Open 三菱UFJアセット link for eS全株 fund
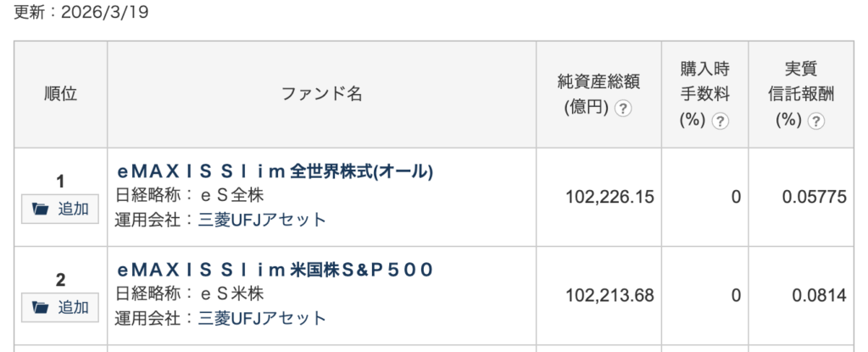This screenshot has width=868, height=352. click(x=262, y=220)
